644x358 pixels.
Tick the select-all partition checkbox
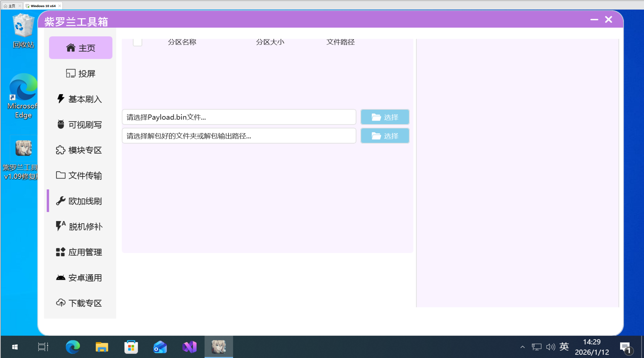[x=137, y=42]
